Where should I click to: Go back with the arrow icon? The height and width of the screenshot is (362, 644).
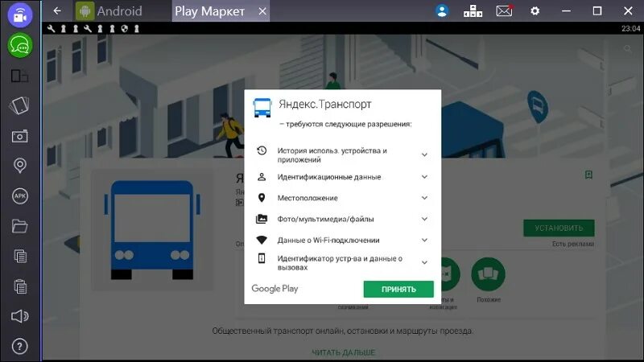point(57,11)
